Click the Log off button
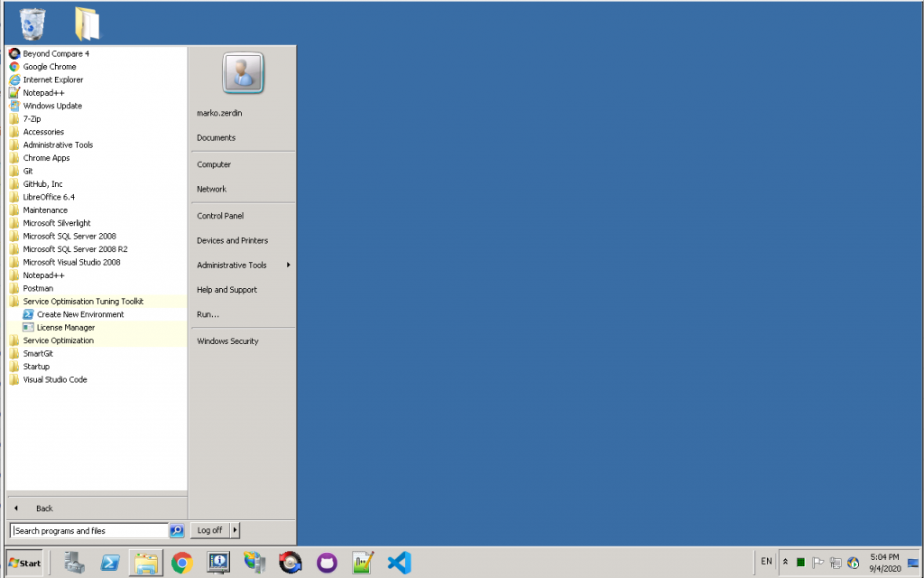The height and width of the screenshot is (578, 924). click(x=209, y=530)
